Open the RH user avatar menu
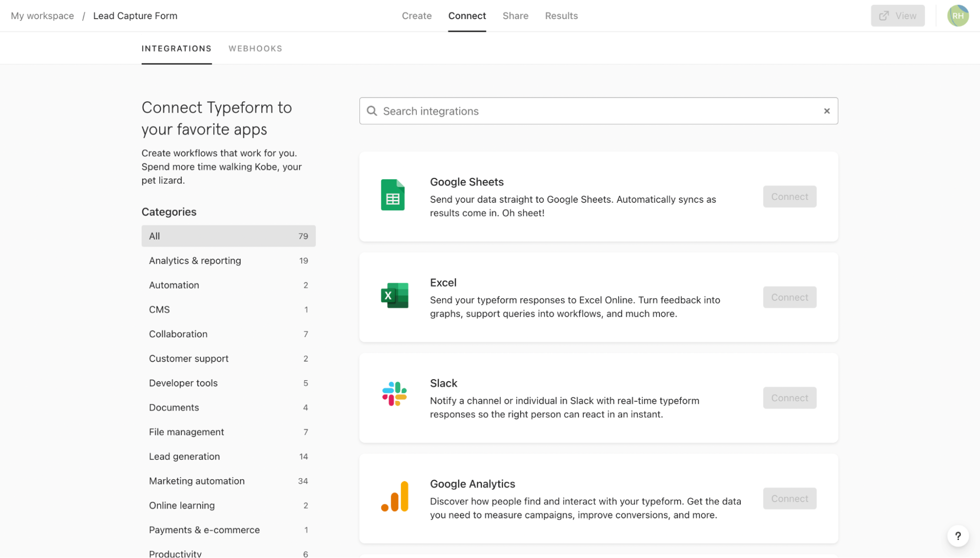 [x=957, y=16]
